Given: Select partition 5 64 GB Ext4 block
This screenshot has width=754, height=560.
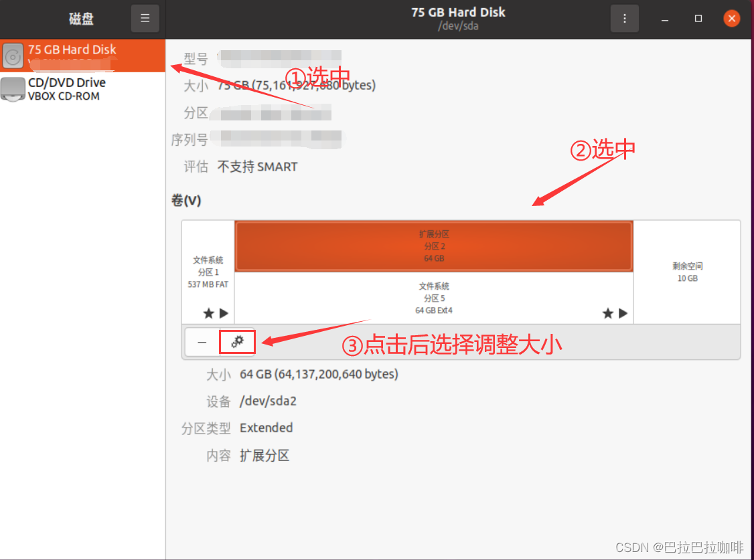Looking at the screenshot, I should pos(434,298).
